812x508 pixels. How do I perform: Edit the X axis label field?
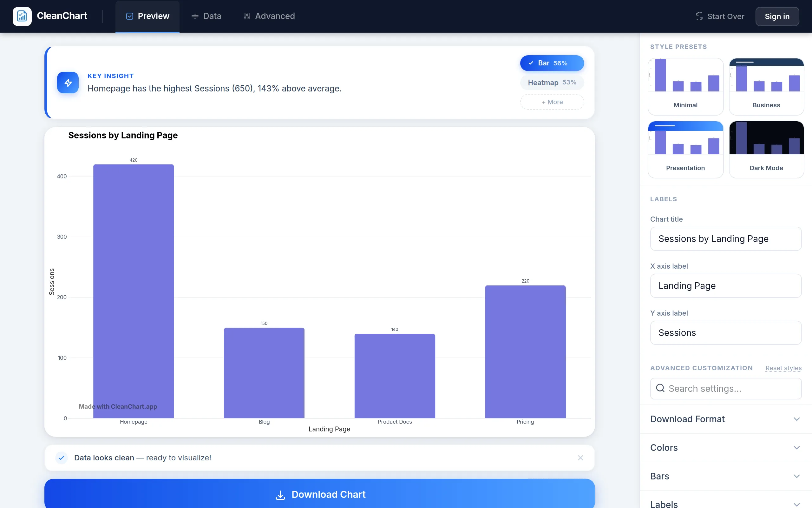point(726,285)
